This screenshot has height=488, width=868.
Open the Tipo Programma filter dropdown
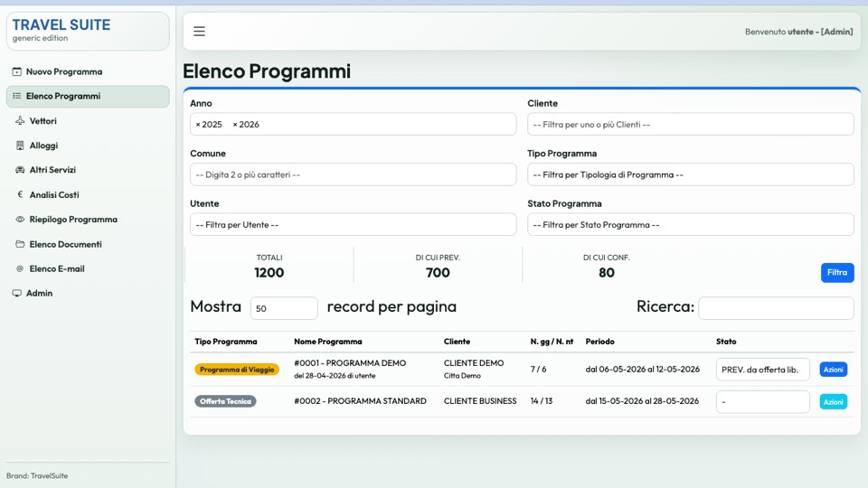690,174
